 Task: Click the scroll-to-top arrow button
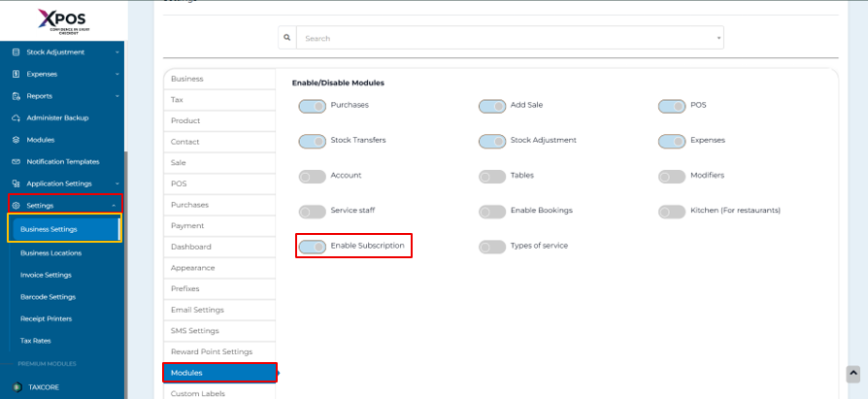click(852, 373)
